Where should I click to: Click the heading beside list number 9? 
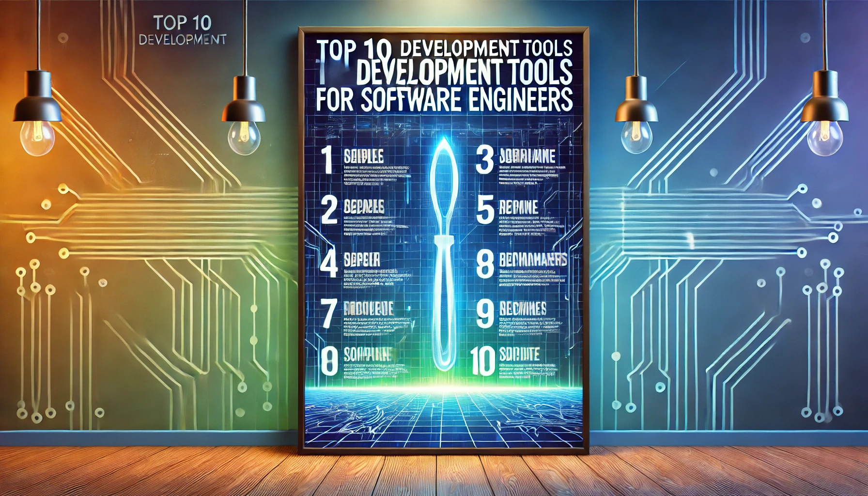coord(523,309)
